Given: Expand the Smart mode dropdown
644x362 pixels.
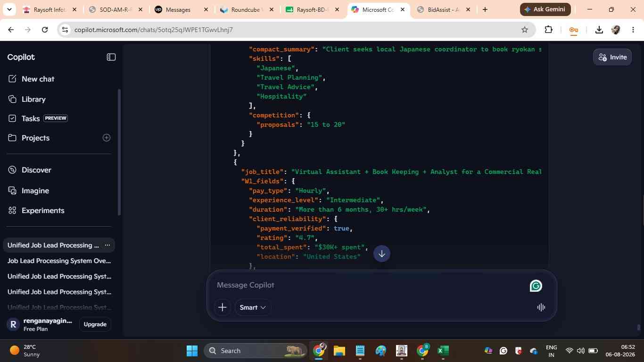Looking at the screenshot, I should click(x=253, y=307).
